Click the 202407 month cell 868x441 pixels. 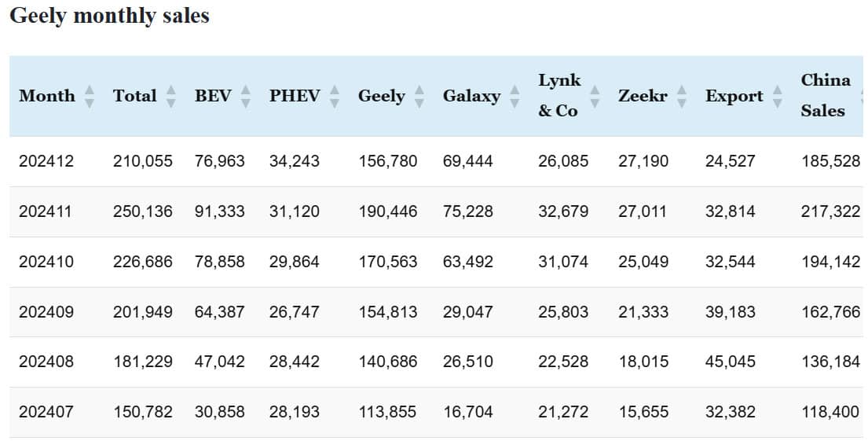point(46,411)
